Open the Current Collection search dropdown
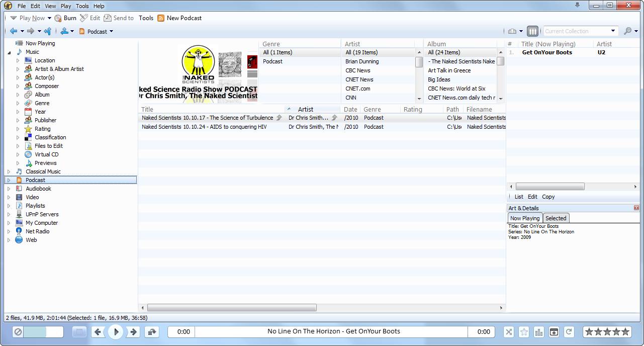The height and width of the screenshot is (346, 644). 613,31
